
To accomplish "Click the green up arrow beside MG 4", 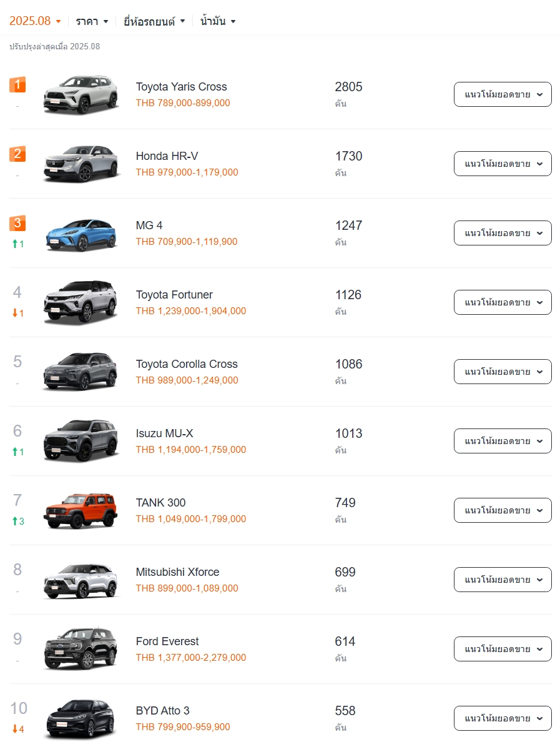I will click(x=15, y=244).
